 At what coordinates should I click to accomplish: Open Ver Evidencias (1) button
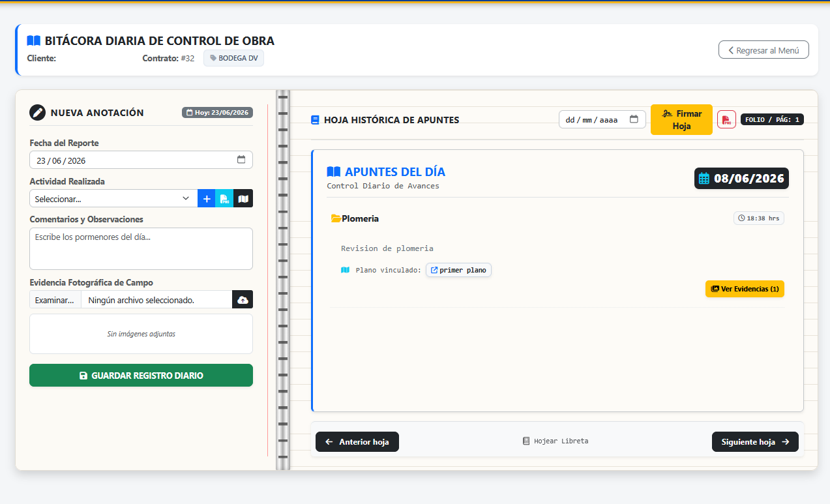tap(745, 289)
